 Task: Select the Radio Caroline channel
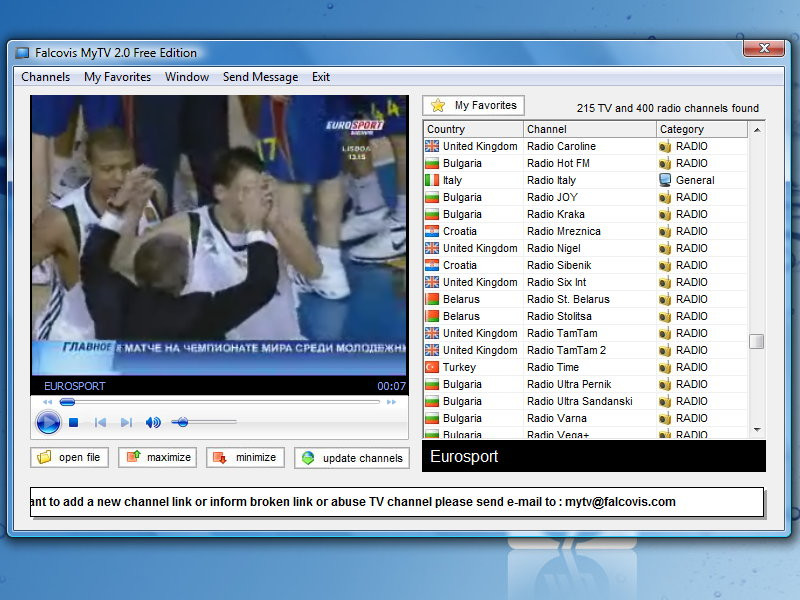point(586,146)
